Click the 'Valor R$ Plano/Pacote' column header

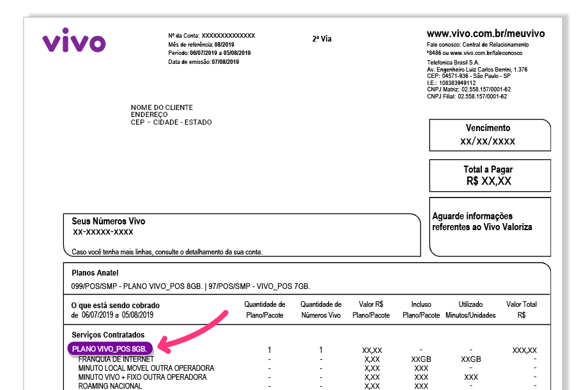click(371, 309)
